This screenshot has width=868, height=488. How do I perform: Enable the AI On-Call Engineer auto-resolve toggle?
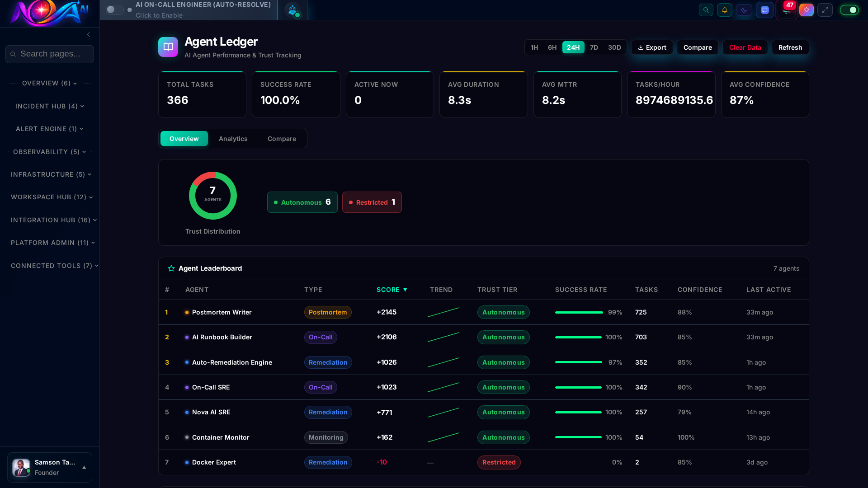114,10
